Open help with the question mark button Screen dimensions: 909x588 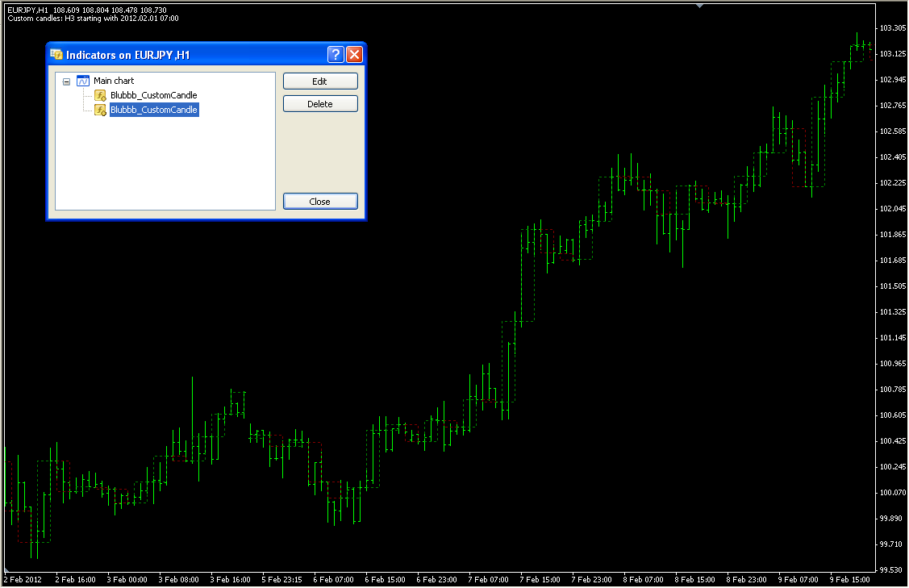click(336, 55)
